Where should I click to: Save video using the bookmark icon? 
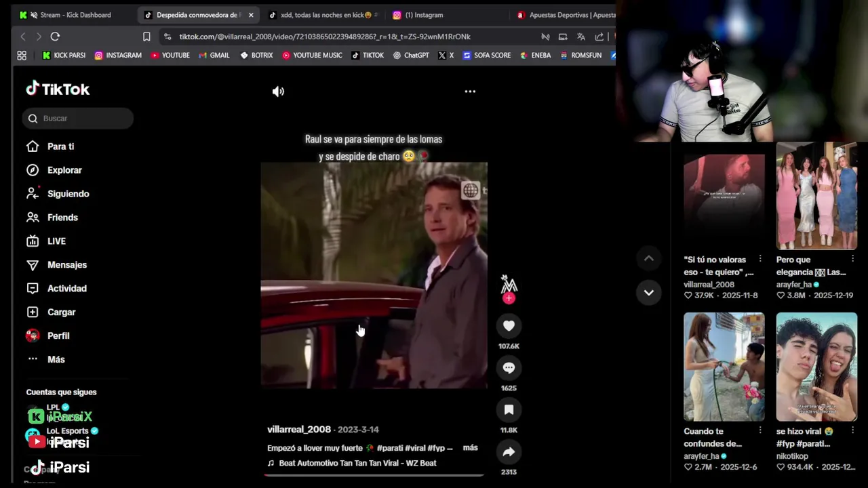click(x=509, y=410)
